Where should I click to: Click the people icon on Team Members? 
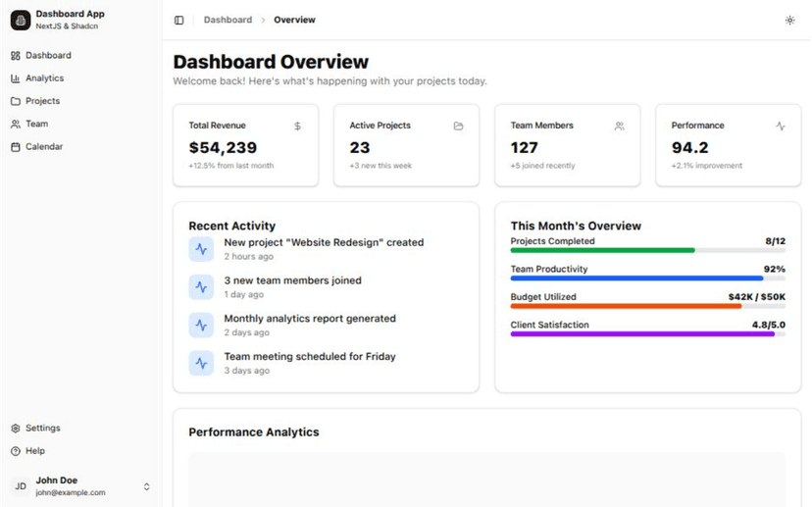(x=619, y=127)
